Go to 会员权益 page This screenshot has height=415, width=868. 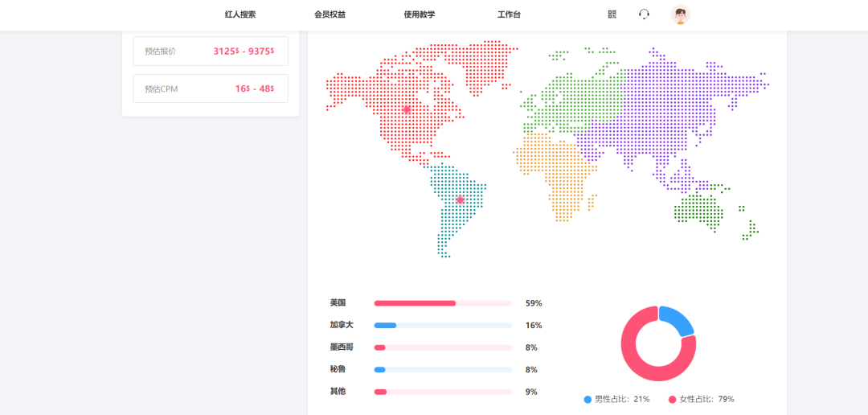[x=330, y=14]
